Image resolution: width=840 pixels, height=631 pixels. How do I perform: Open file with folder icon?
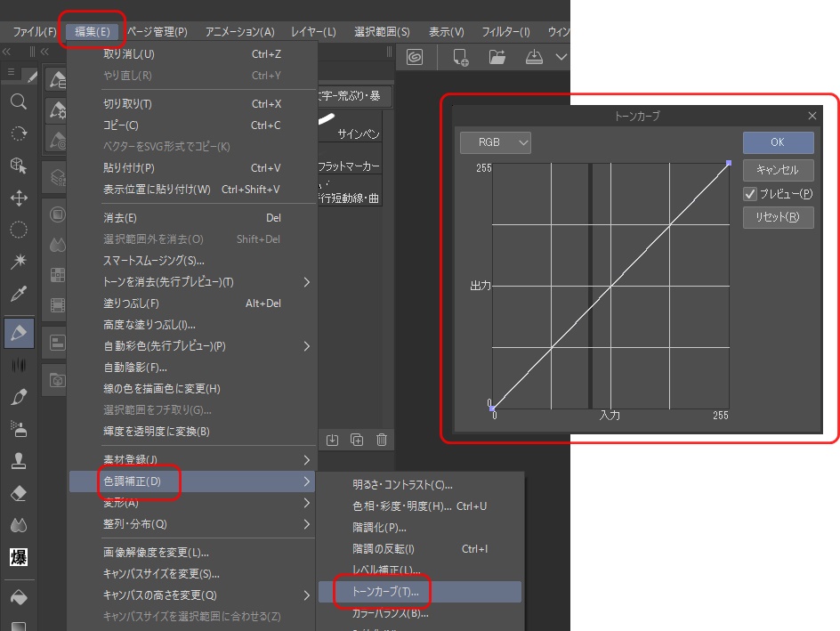tap(497, 57)
